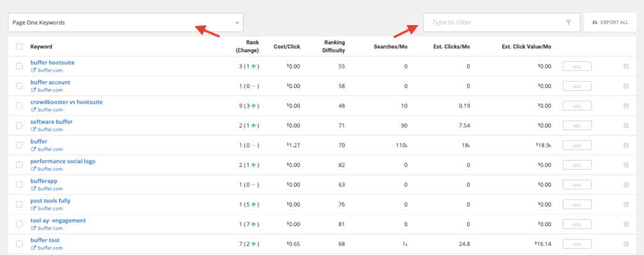Check the box for crowdbooster vs hootsuite
Viewport: 644px width, 255px height.
(x=19, y=106)
